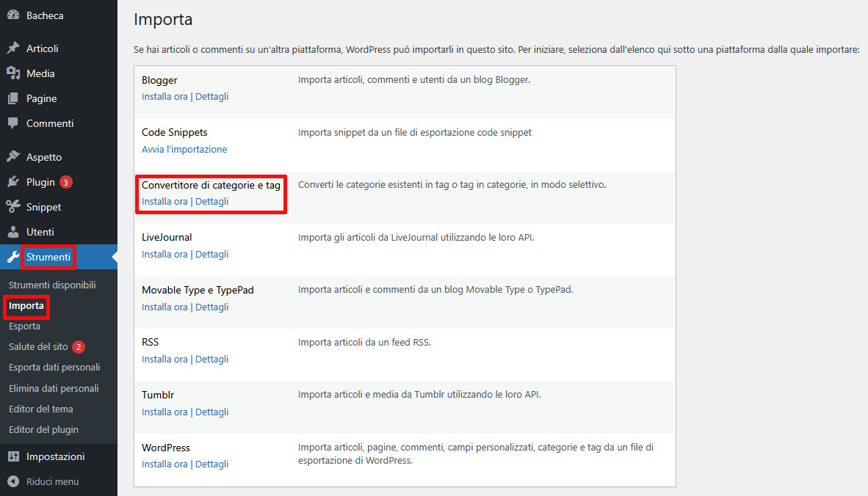Click the Impostazioni settings icon
Viewport: 868px width, 496px height.
coord(13,456)
